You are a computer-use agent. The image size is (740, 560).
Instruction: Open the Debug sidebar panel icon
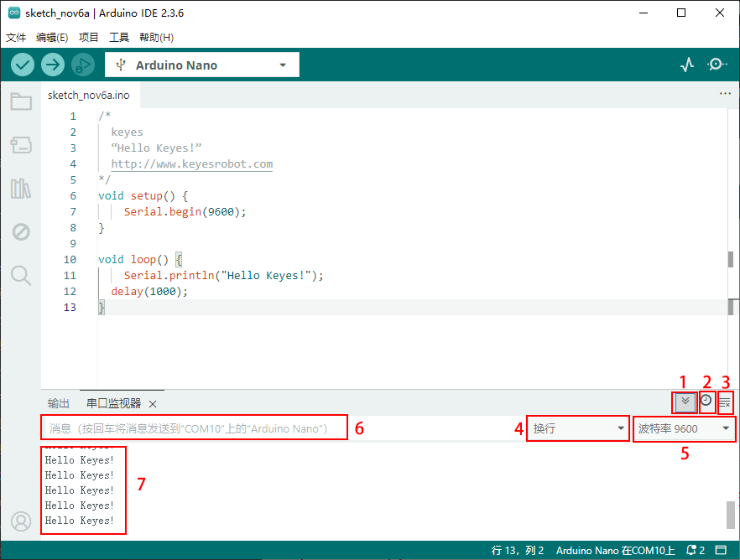point(21,232)
